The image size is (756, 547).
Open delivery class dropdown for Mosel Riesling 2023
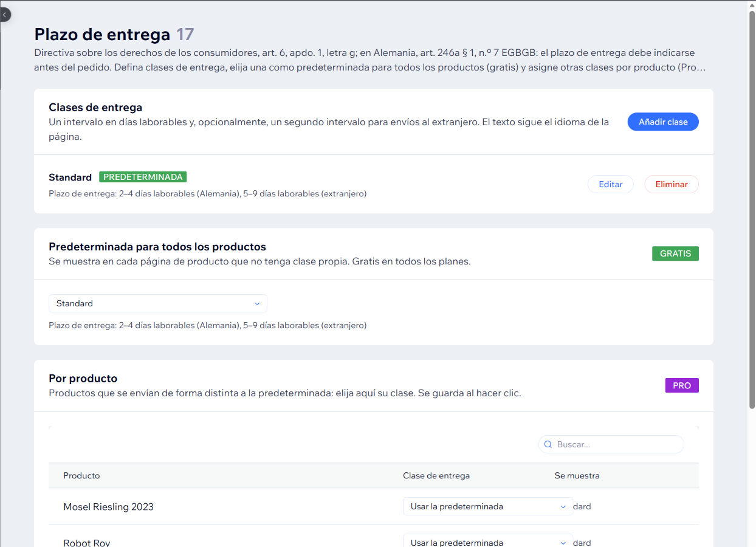488,506
